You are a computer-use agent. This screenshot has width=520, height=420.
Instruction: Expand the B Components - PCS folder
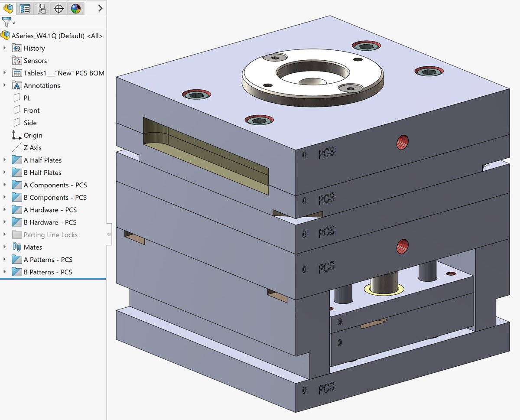4,197
